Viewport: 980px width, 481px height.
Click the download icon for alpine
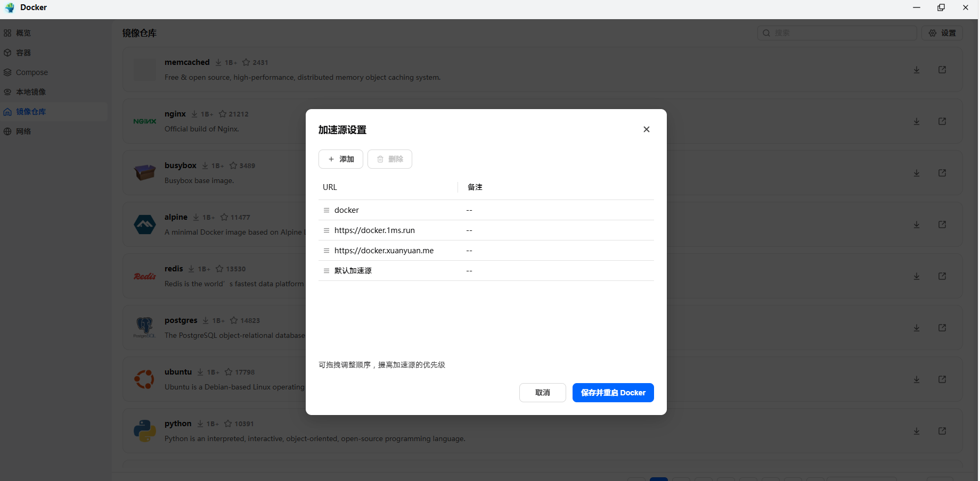917,225
